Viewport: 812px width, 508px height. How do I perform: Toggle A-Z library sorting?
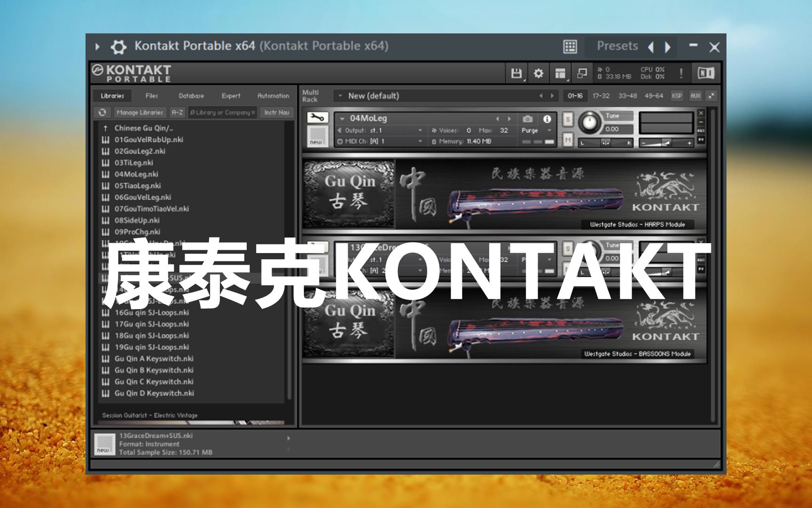pos(177,112)
